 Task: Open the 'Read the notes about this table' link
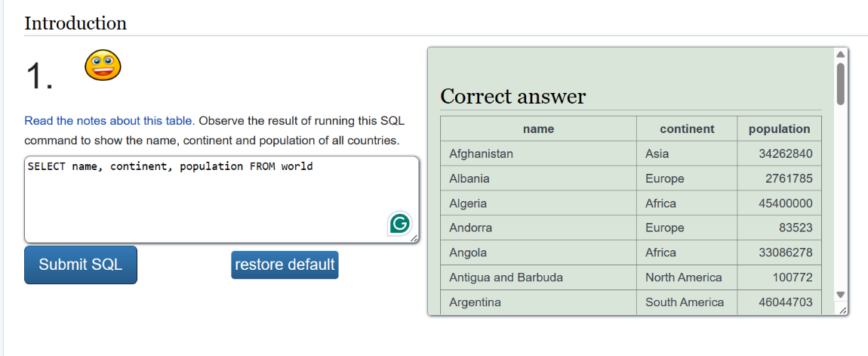(x=109, y=120)
